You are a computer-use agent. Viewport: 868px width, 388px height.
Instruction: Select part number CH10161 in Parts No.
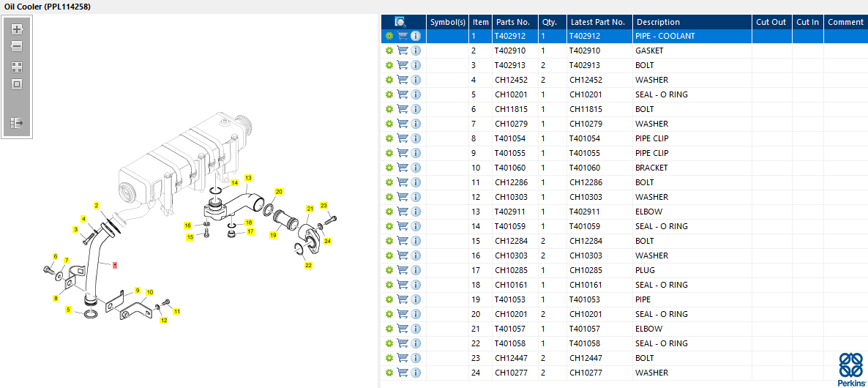[x=515, y=285]
